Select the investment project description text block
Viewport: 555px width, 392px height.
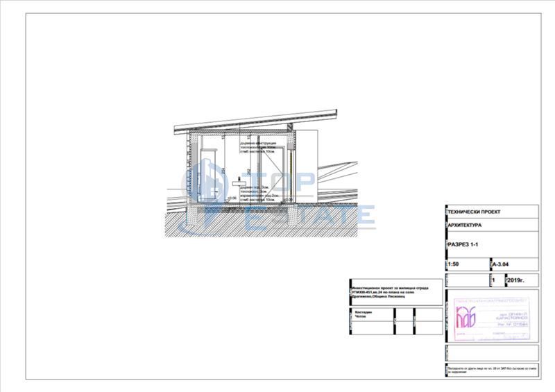[389, 292]
